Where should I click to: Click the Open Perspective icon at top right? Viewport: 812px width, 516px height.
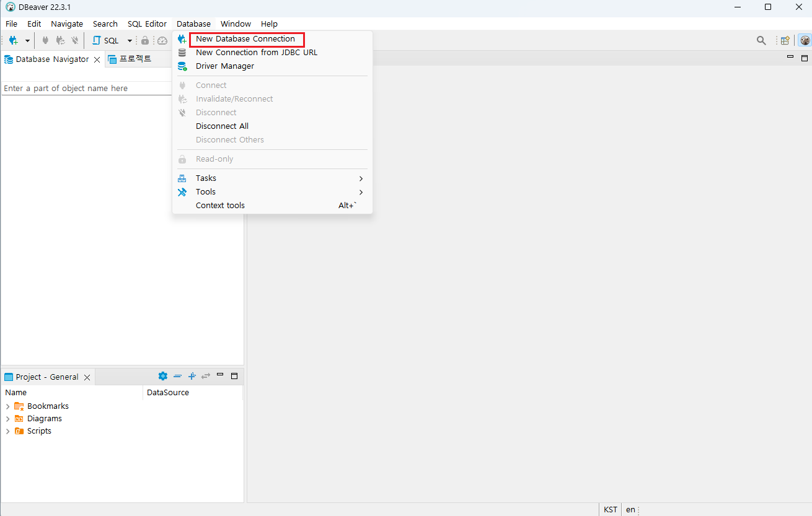pyautogui.click(x=785, y=41)
